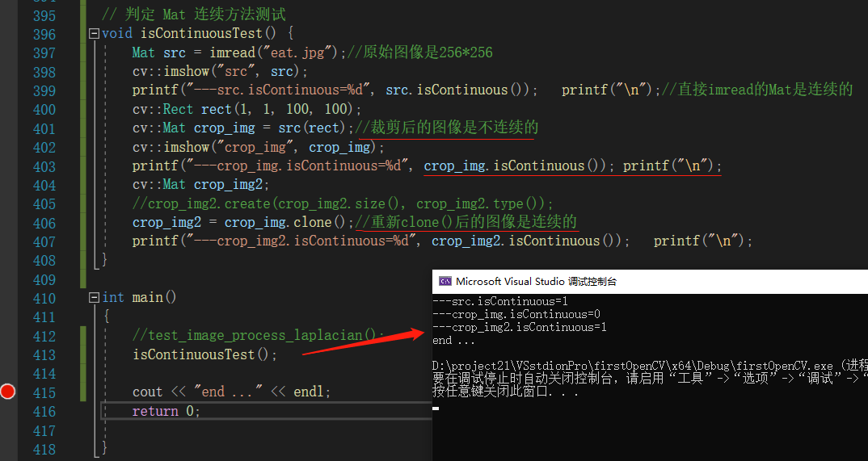This screenshot has height=461, width=868.
Task: Click the console window icon in title bar
Action: tap(445, 281)
